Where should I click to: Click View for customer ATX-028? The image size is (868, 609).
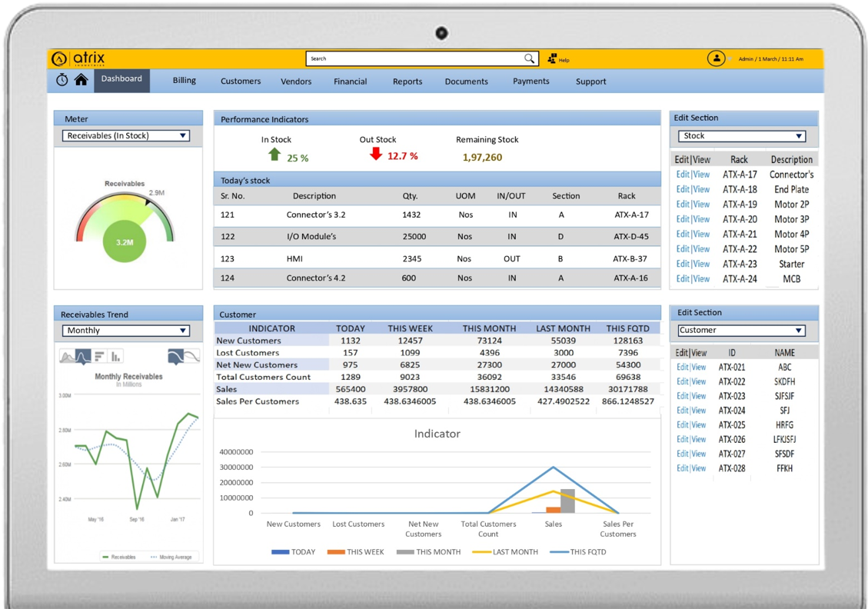[699, 468]
